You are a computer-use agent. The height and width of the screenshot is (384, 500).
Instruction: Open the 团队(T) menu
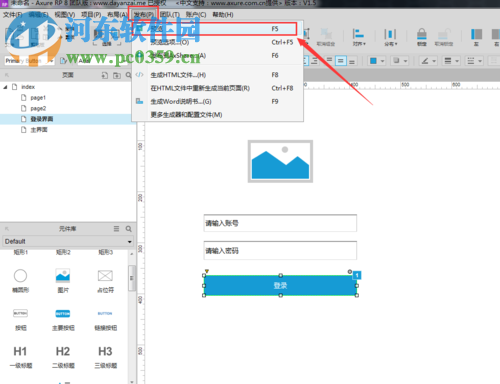click(170, 15)
